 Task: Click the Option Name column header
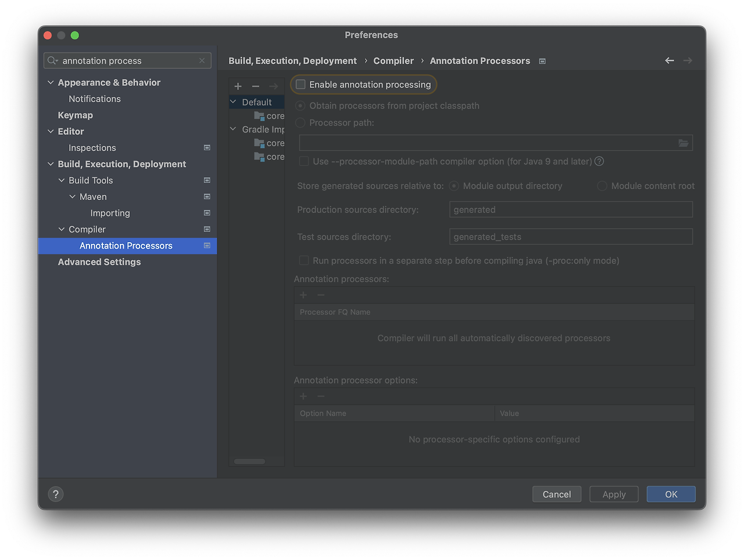394,414
